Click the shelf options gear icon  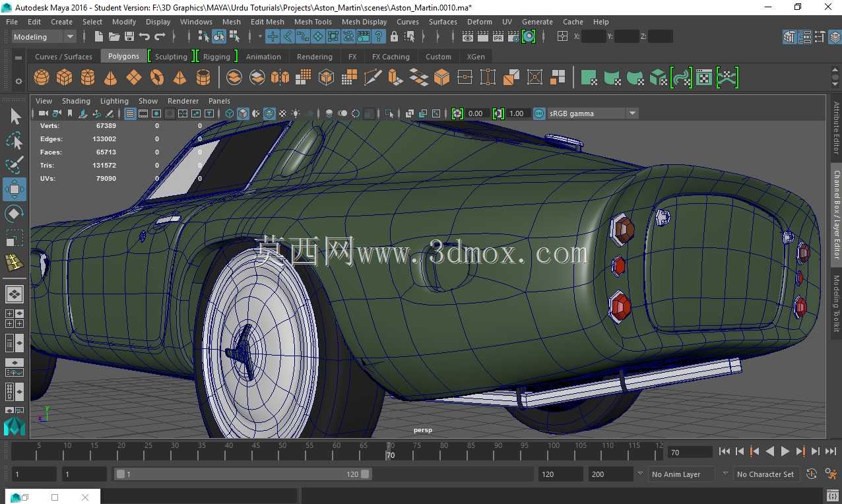18,81
